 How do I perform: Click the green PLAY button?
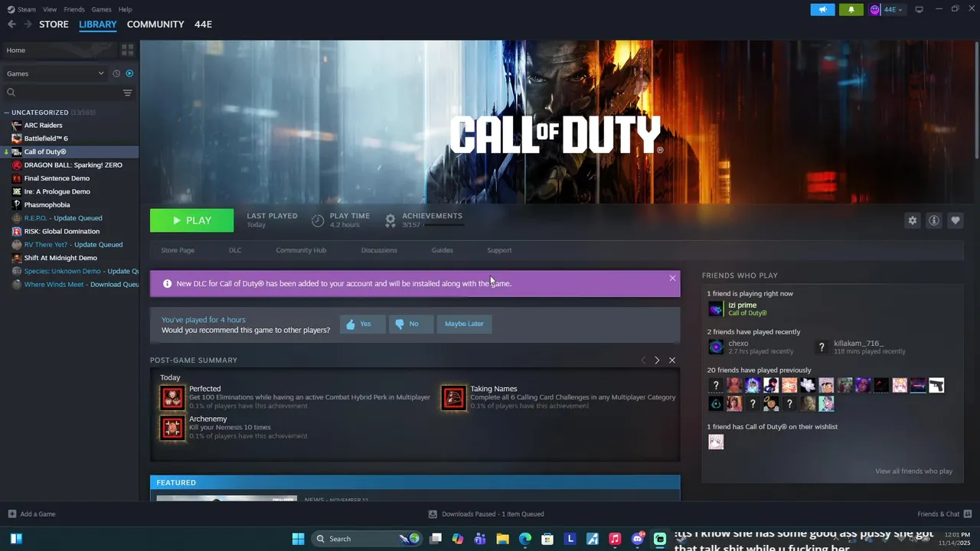click(x=191, y=220)
